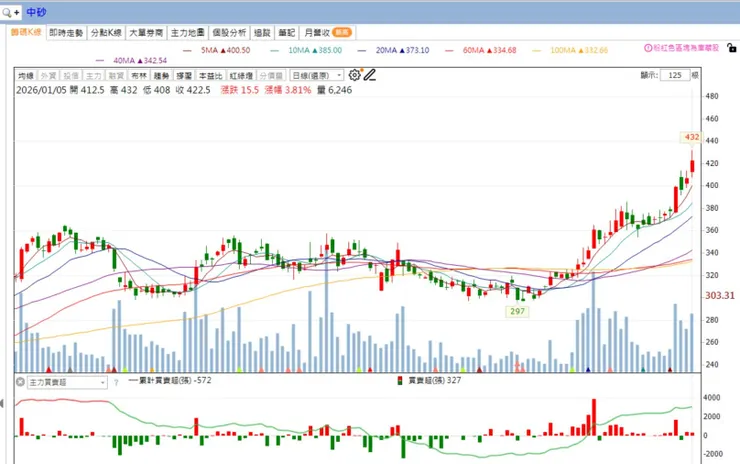This screenshot has height=464, width=740.
Task: Switch to the 主力地圖 tab
Action: (x=187, y=33)
